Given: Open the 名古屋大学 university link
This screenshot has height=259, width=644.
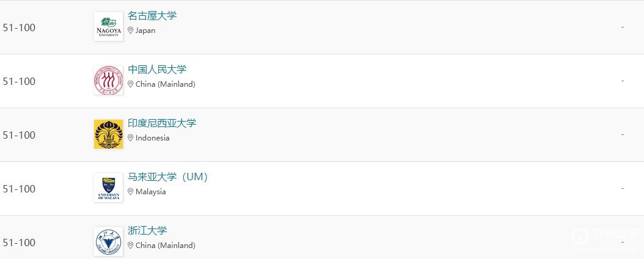Looking at the screenshot, I should pos(152,16).
